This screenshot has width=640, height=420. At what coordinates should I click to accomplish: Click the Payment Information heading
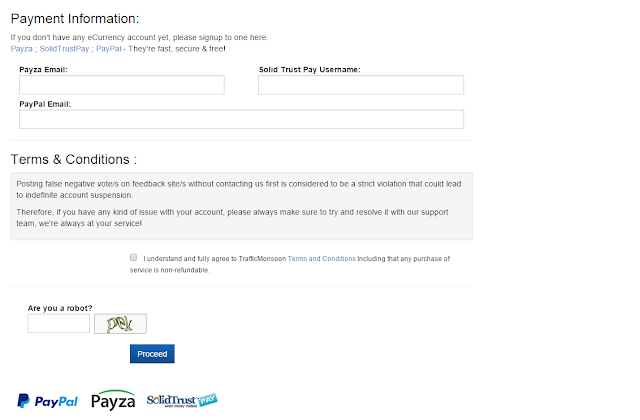click(75, 19)
